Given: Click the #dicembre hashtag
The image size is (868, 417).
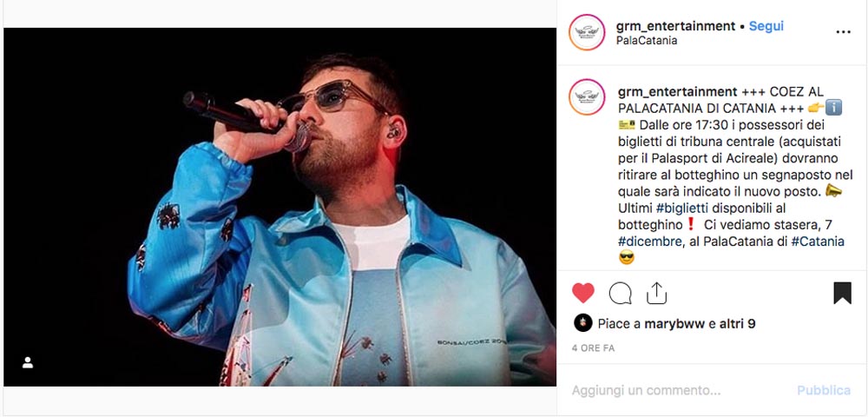Looking at the screenshot, I should 650,242.
